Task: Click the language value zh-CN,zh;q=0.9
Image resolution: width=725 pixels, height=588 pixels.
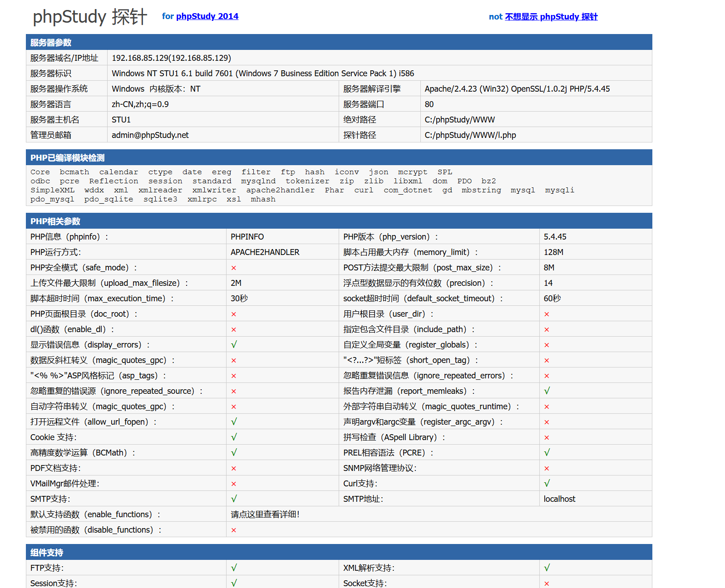Action: [140, 104]
